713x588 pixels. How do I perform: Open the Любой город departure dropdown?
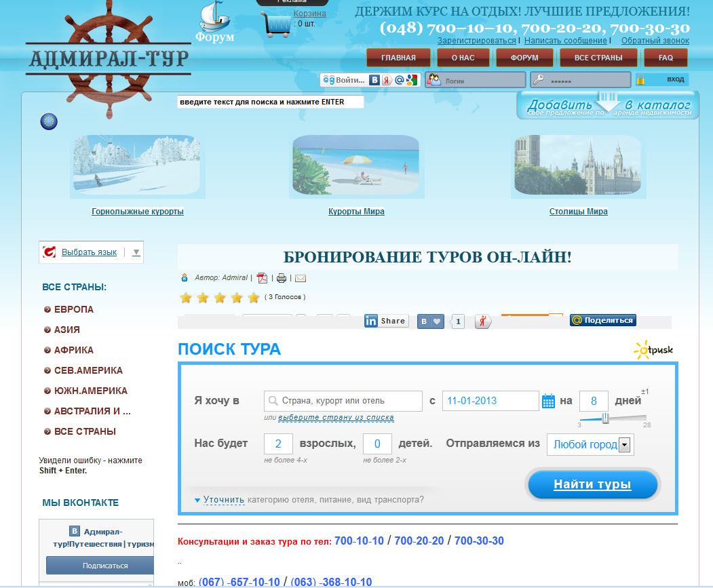coord(624,445)
